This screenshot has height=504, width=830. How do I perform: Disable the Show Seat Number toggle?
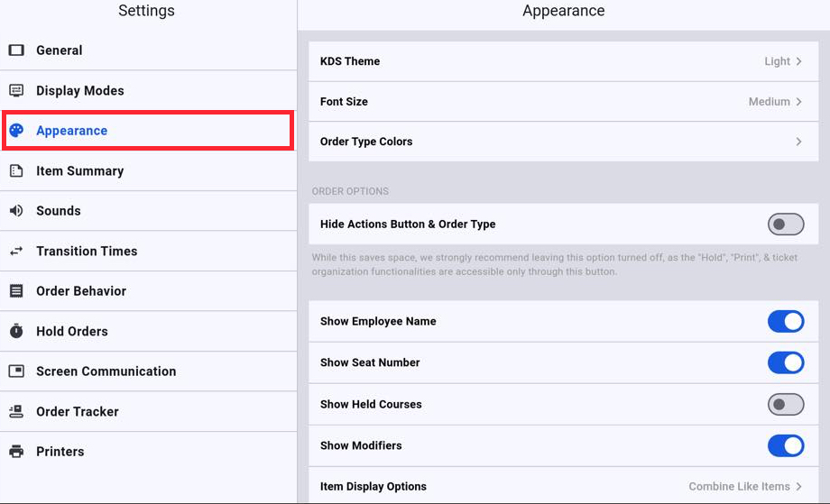785,362
